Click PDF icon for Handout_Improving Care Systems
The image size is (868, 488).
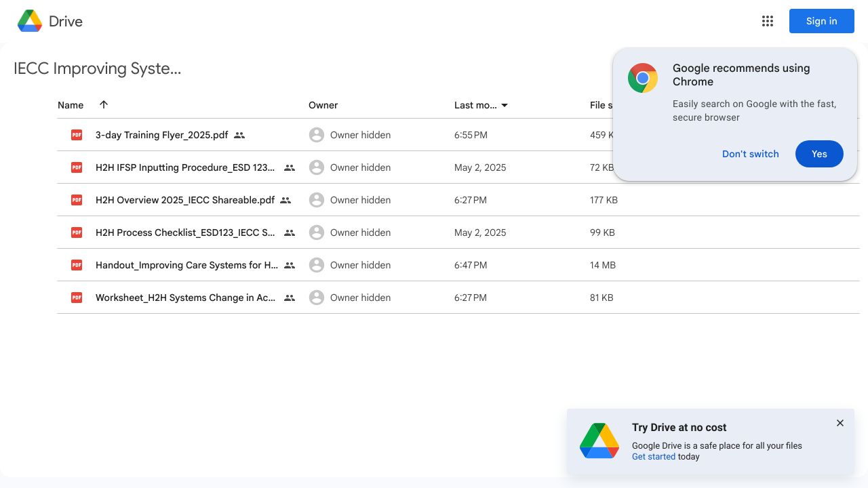coord(77,265)
